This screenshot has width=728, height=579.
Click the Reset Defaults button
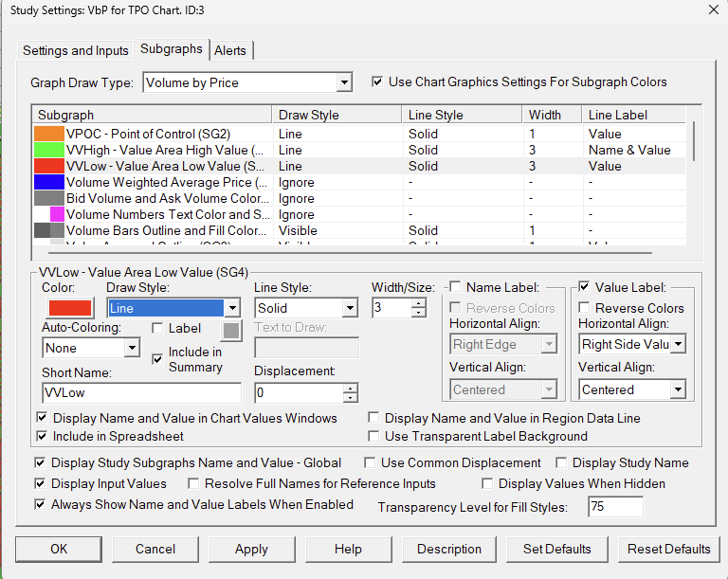click(668, 549)
